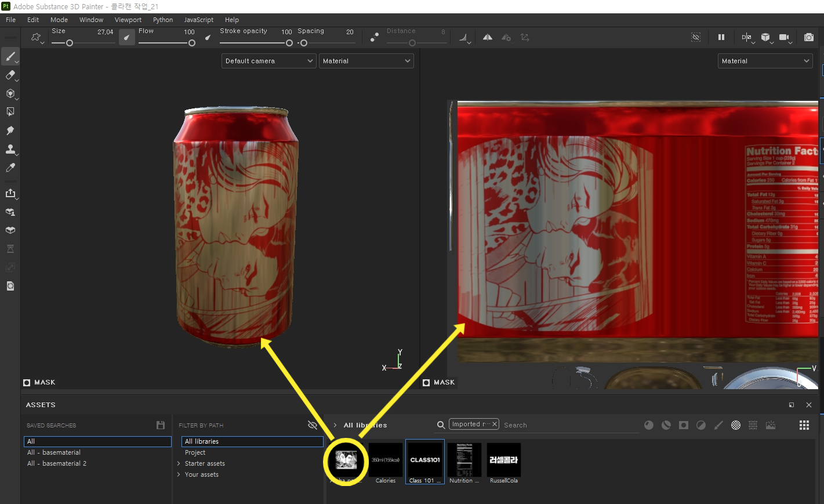Select the Eraser tool
Viewport: 824px width, 504px height.
(x=10, y=75)
